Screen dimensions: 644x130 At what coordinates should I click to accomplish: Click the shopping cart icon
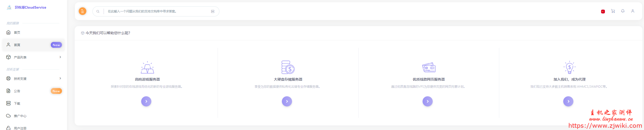click(x=613, y=11)
